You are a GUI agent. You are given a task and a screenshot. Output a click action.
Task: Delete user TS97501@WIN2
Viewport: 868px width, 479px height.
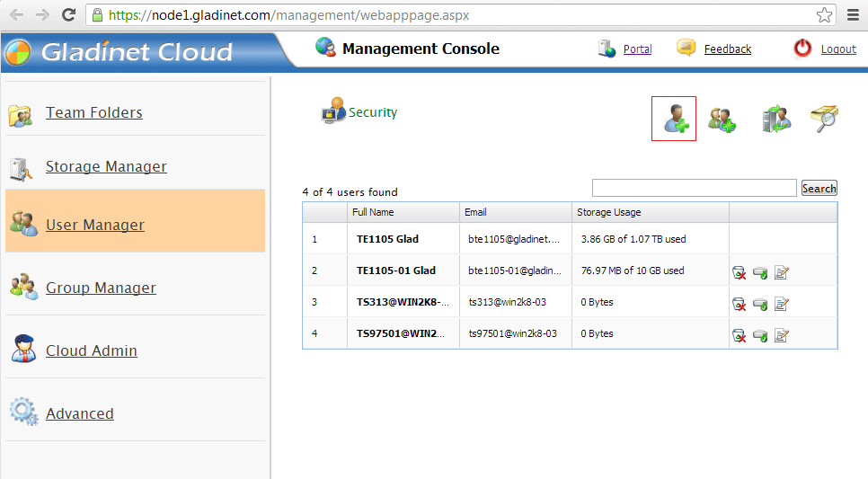(739, 335)
